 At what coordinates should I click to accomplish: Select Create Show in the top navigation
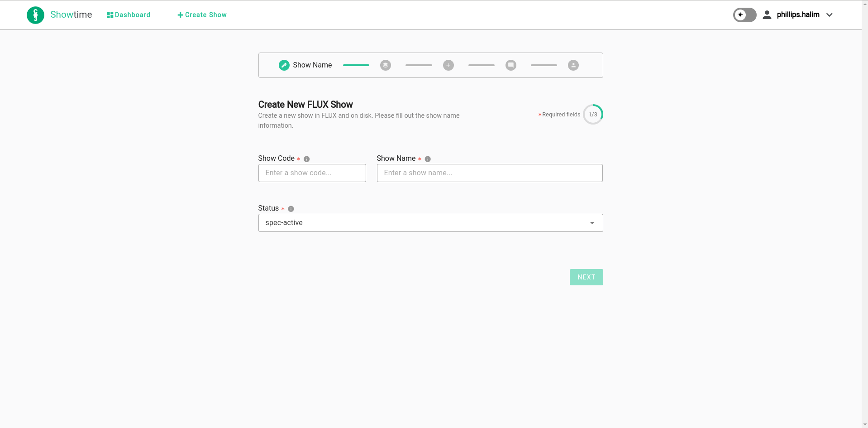[202, 15]
